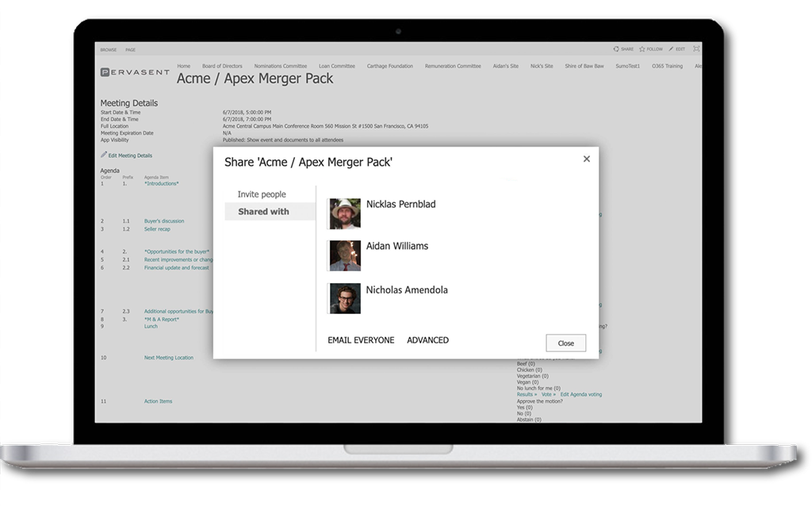Open SumoTest1 site link
Image resolution: width=812 pixels, height=525 pixels.
click(x=628, y=67)
